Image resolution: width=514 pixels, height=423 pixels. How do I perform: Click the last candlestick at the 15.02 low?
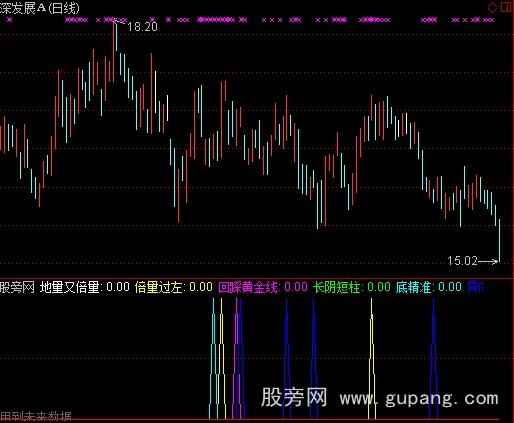(499, 240)
